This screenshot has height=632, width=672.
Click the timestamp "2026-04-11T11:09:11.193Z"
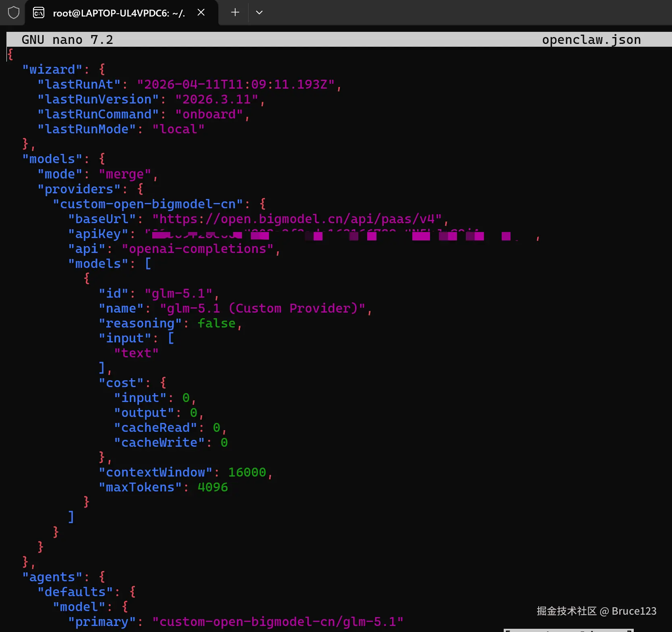(x=236, y=84)
